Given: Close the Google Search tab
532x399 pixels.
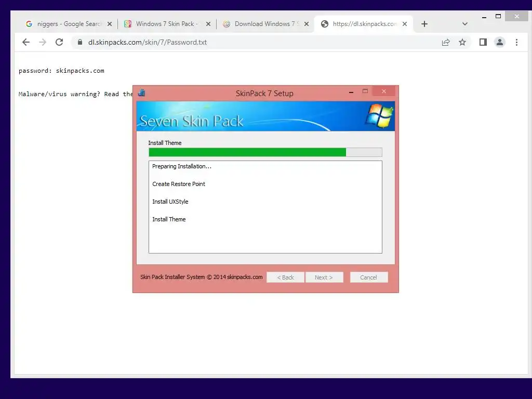Looking at the screenshot, I should 109,24.
